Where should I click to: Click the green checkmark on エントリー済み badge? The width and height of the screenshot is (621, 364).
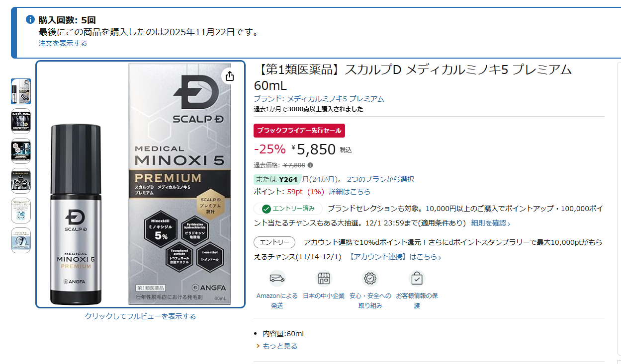(266, 209)
